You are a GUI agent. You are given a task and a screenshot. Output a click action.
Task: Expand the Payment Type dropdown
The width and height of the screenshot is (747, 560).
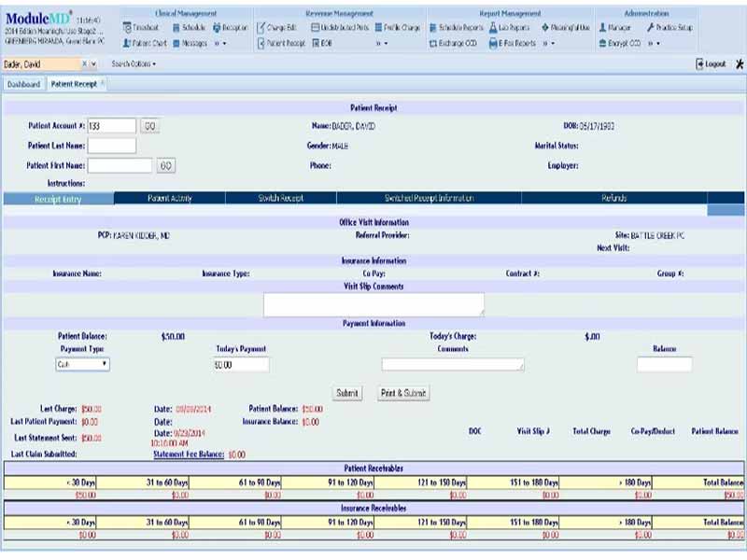(x=82, y=364)
